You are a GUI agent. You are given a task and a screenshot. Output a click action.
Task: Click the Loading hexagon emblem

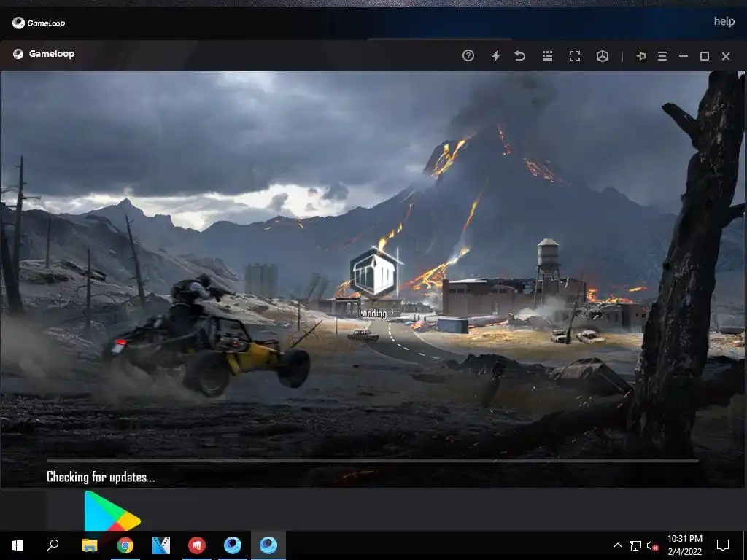click(374, 273)
